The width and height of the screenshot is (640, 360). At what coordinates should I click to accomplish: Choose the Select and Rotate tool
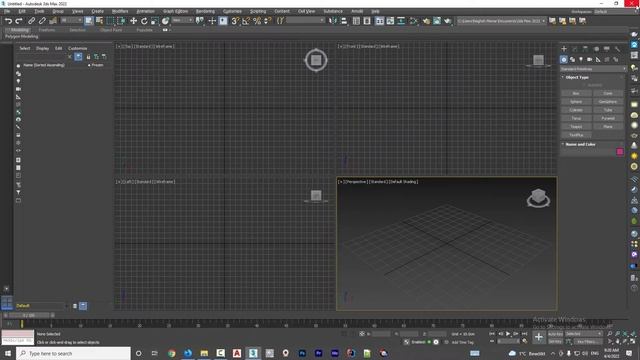[x=144, y=21]
